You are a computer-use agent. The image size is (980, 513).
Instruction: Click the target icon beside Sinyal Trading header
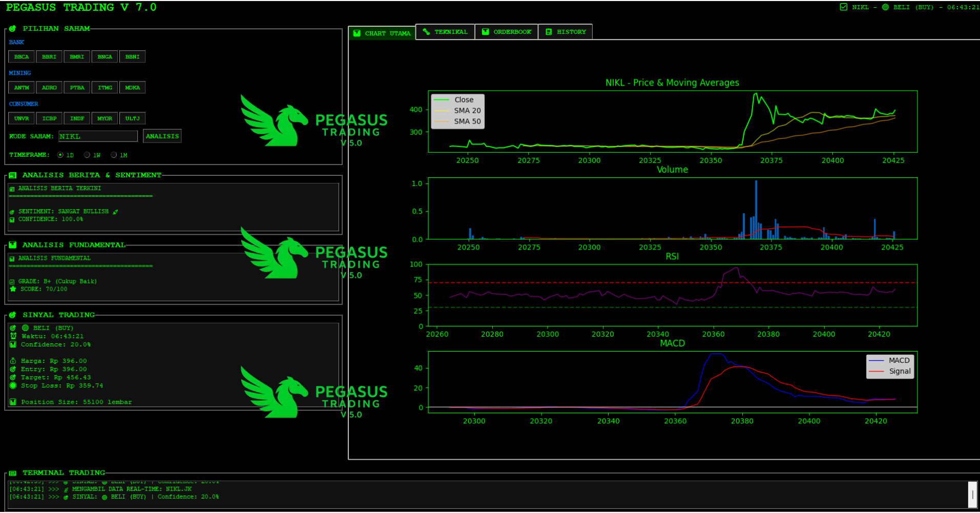(x=12, y=315)
